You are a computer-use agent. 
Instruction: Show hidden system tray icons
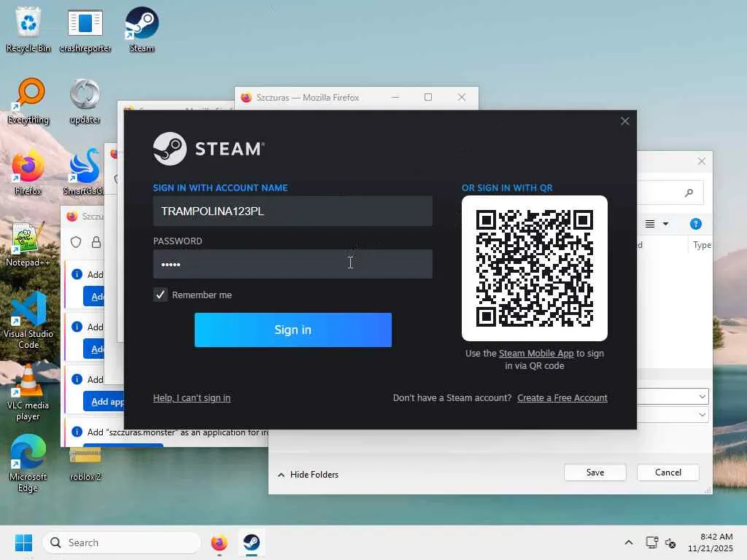(x=629, y=542)
